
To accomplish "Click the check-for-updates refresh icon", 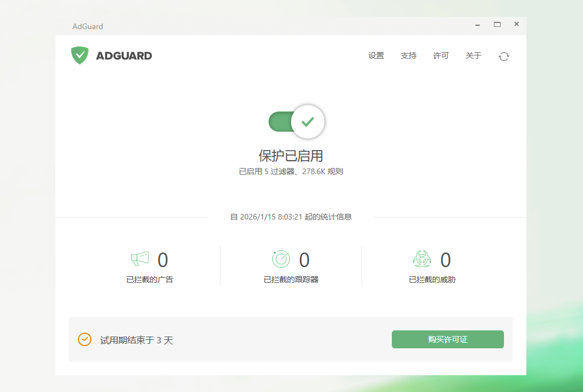I will click(503, 56).
